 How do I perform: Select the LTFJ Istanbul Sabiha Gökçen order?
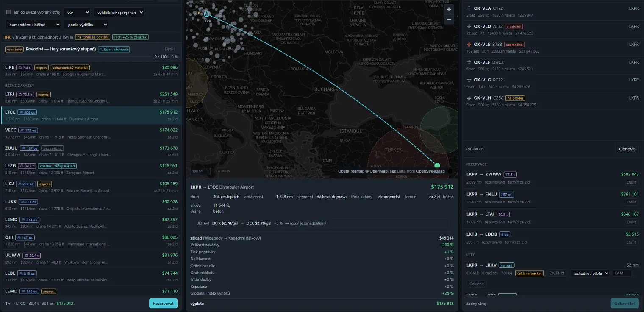[91, 97]
